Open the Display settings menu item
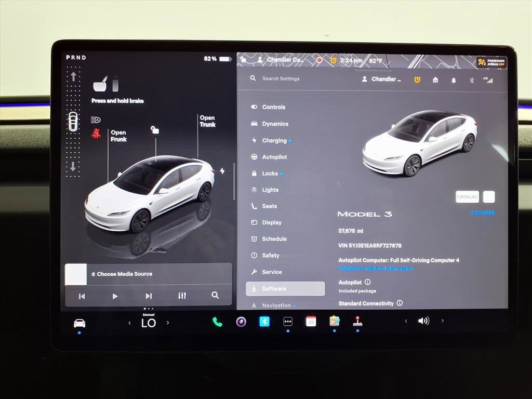Image resolution: width=532 pixels, height=399 pixels. [272, 222]
